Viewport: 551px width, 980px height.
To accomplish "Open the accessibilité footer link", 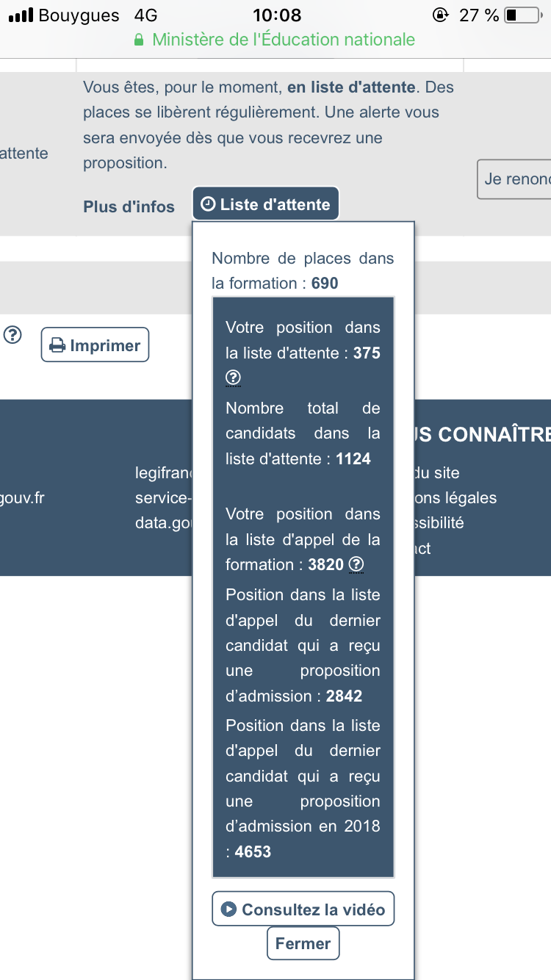I will click(x=439, y=523).
